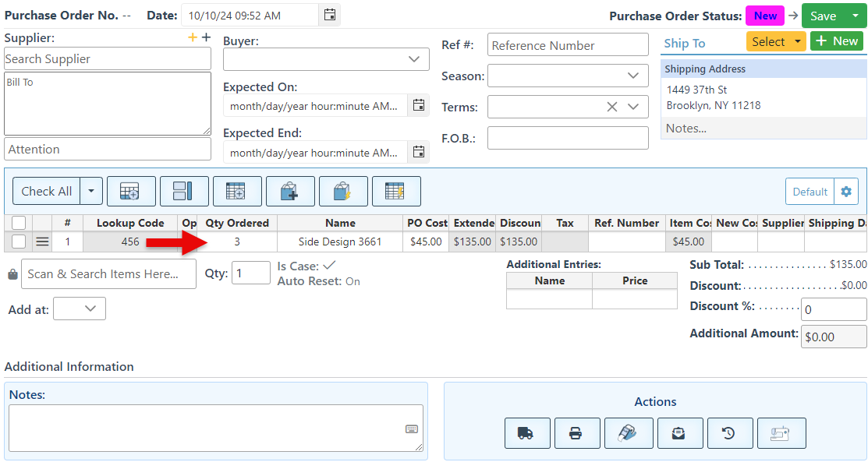Tick the checkbox for row 1

(x=19, y=242)
